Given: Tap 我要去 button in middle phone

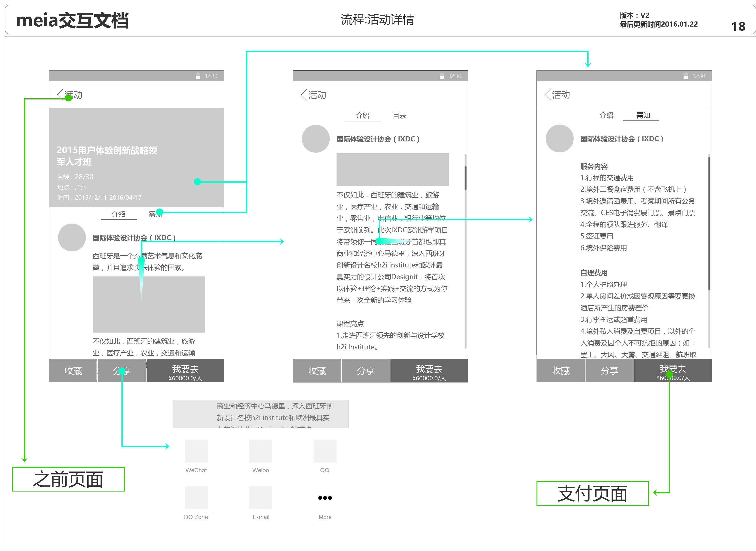Looking at the screenshot, I should 429,371.
